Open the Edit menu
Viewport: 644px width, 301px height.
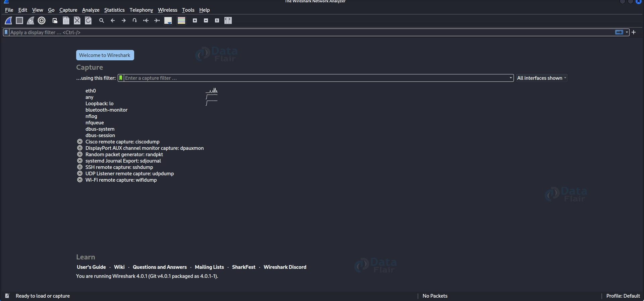coord(23,10)
